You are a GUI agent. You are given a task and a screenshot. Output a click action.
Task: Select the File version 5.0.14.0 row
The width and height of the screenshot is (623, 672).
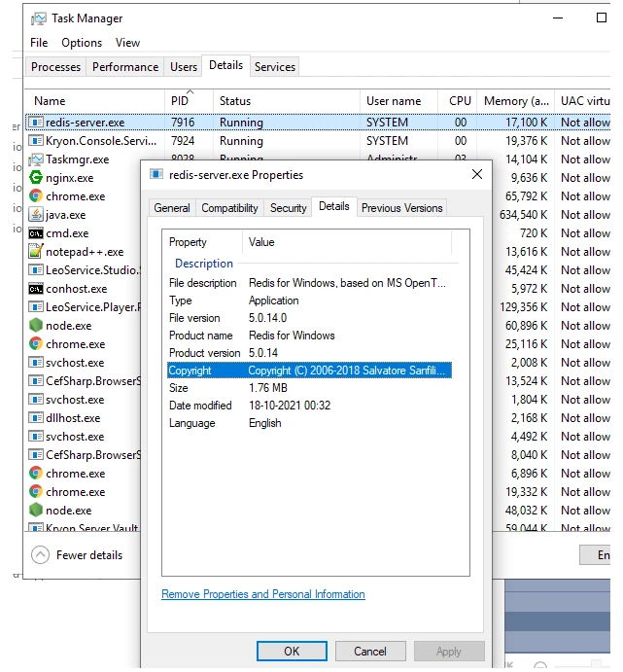coord(309,318)
